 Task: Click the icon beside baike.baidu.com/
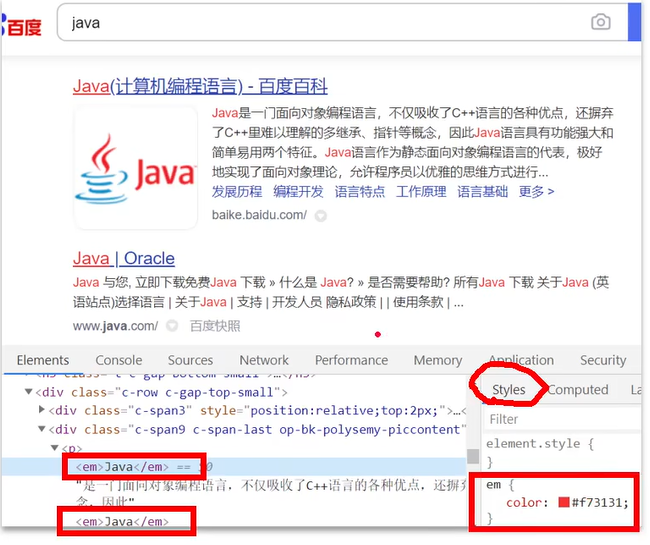coord(320,216)
